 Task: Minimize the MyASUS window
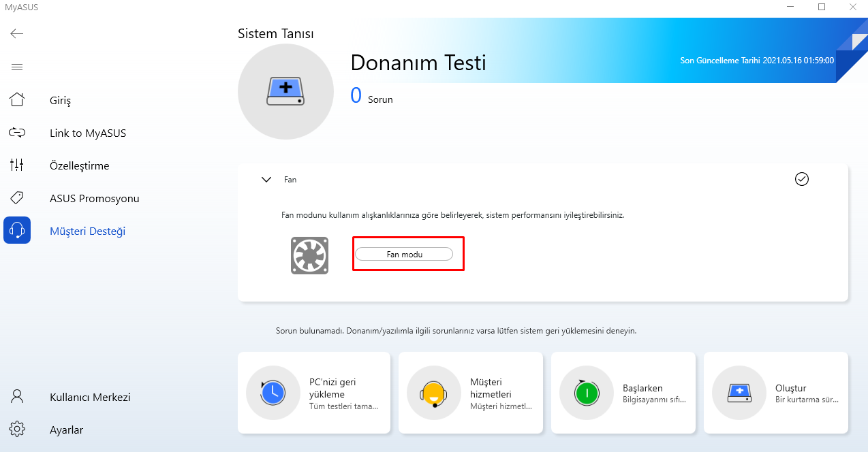coord(790,7)
